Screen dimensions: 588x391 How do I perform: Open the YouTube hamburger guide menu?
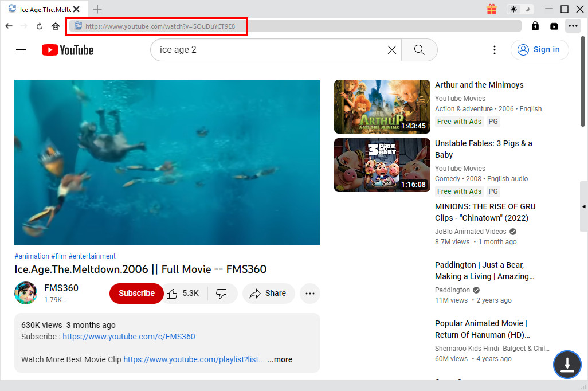[x=21, y=50]
